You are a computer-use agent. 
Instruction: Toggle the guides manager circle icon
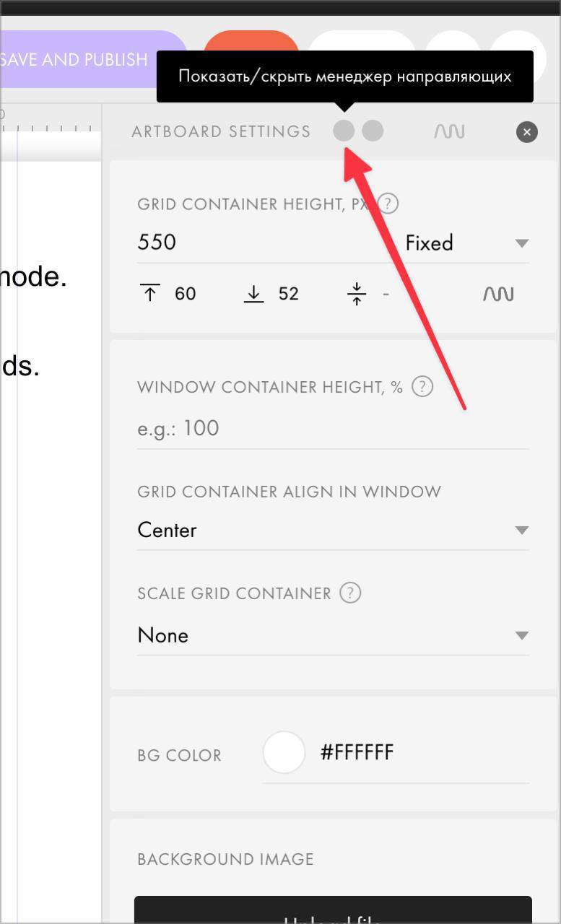(344, 131)
